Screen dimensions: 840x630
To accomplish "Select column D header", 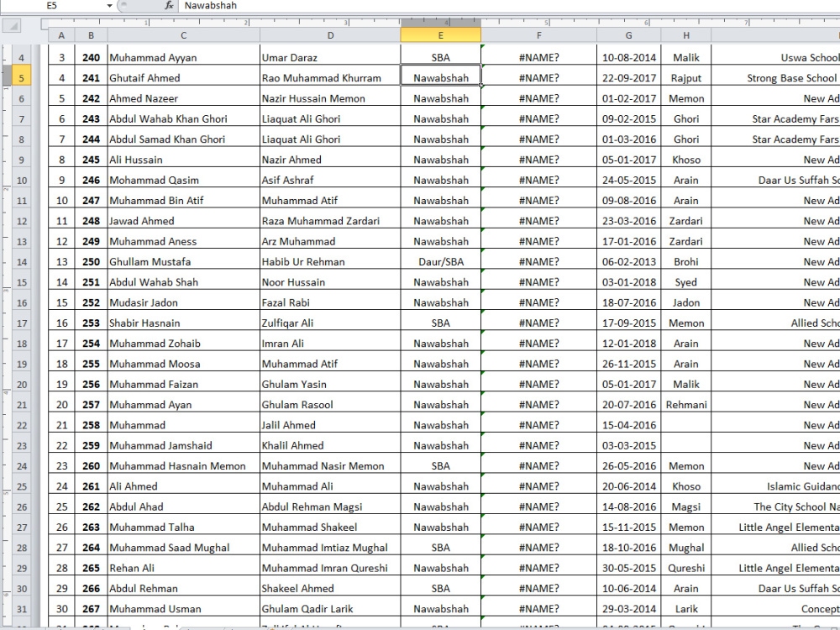I will (x=330, y=35).
